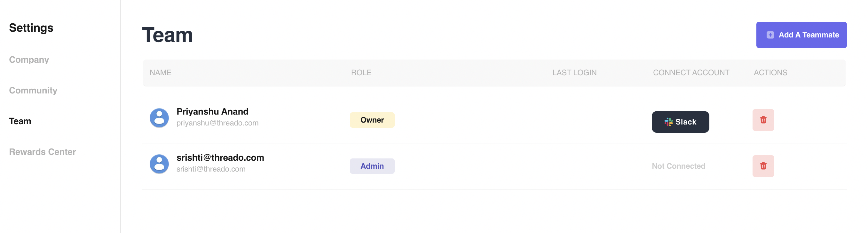868x233 pixels.
Task: Select Team in the settings sidebar
Action: [20, 121]
